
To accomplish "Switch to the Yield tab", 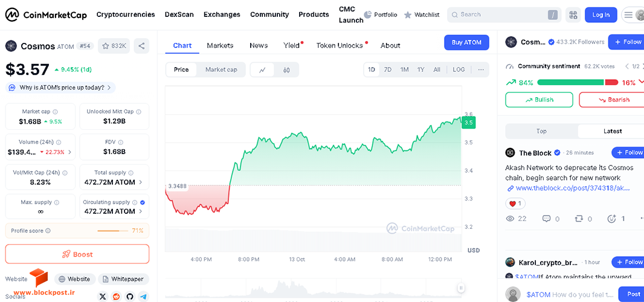I will pyautogui.click(x=292, y=46).
